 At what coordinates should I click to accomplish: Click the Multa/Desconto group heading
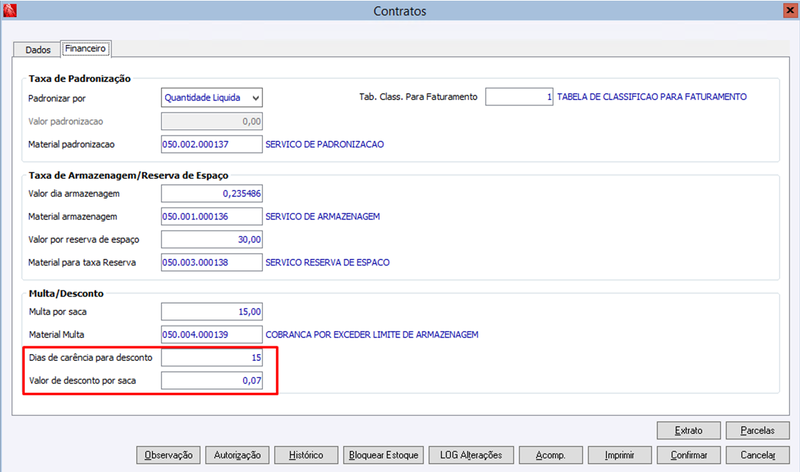[66, 293]
